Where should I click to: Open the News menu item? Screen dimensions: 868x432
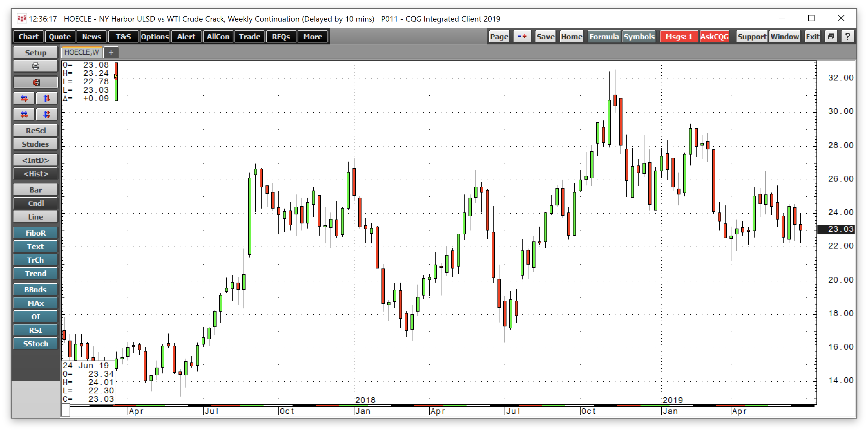pyautogui.click(x=91, y=36)
